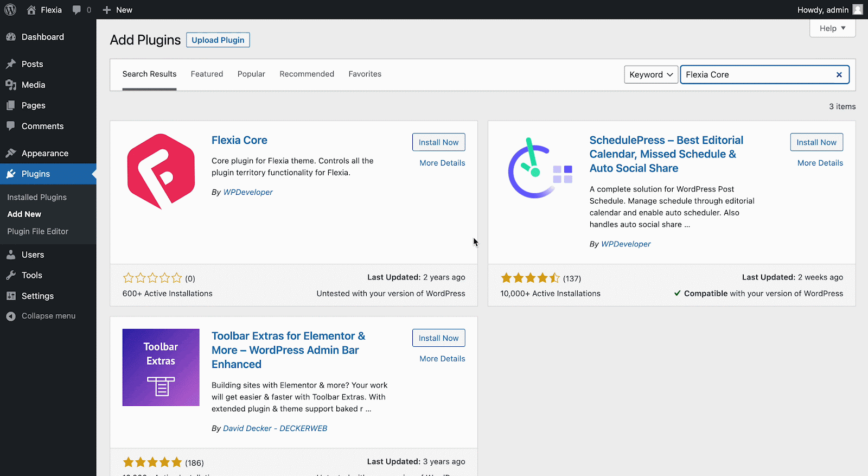
Task: Click WPDeveloper author link under SchedulePress
Action: coord(626,244)
